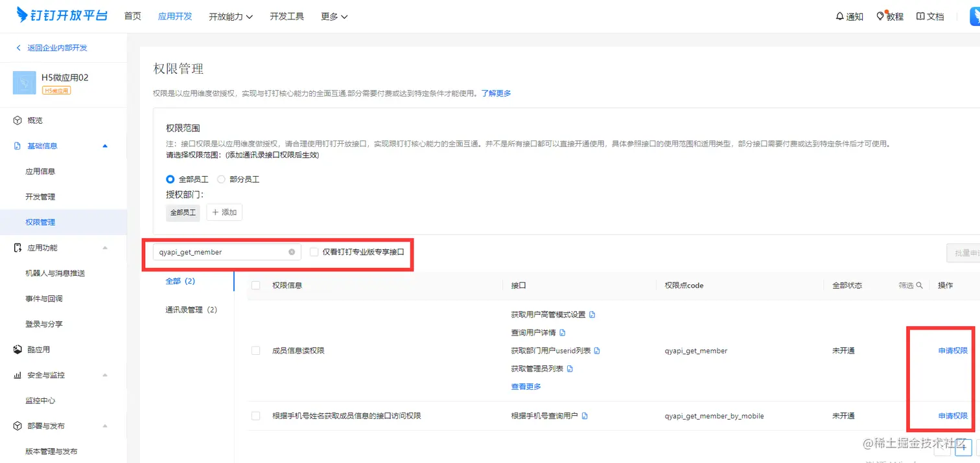Click the 安全与监控 chart icon
Image resolution: width=980 pixels, height=463 pixels.
click(x=17, y=375)
